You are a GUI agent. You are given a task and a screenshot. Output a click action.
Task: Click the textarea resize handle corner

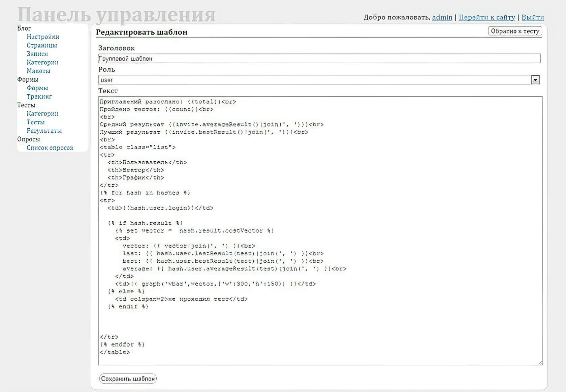click(540, 363)
